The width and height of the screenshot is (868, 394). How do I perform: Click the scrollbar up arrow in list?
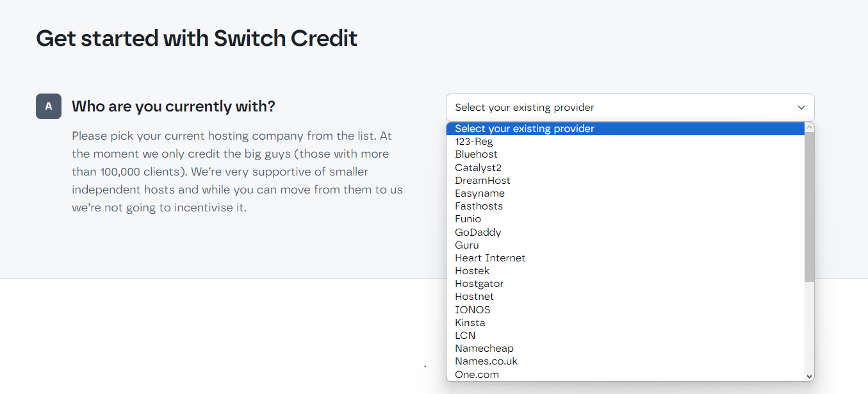coord(809,127)
